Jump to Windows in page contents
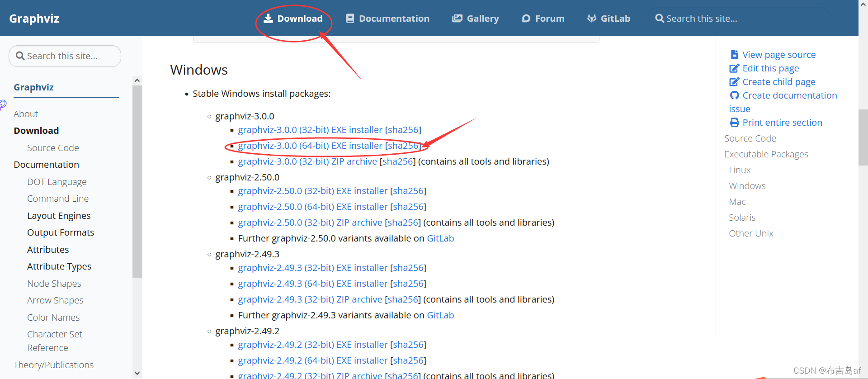This screenshot has width=868, height=379. pyautogui.click(x=747, y=186)
